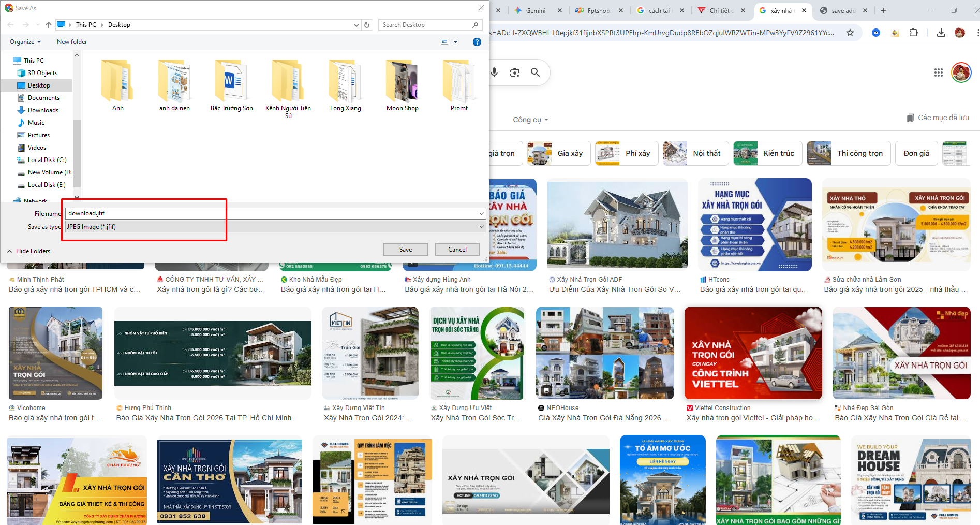Open the Organize dropdown menu
This screenshot has height=525, width=980.
tap(25, 42)
